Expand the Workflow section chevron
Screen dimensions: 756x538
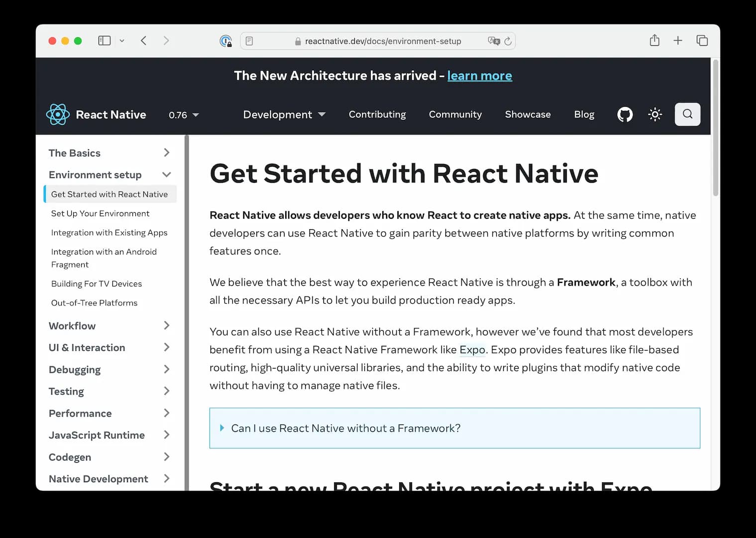pyautogui.click(x=167, y=326)
